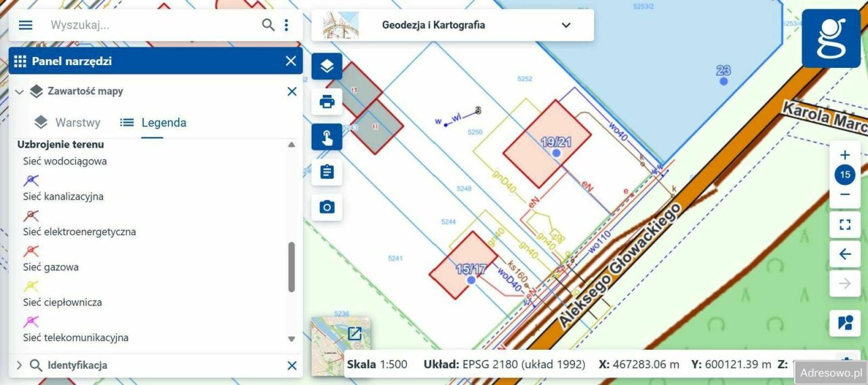Open the map shapes tool button

pyautogui.click(x=845, y=323)
